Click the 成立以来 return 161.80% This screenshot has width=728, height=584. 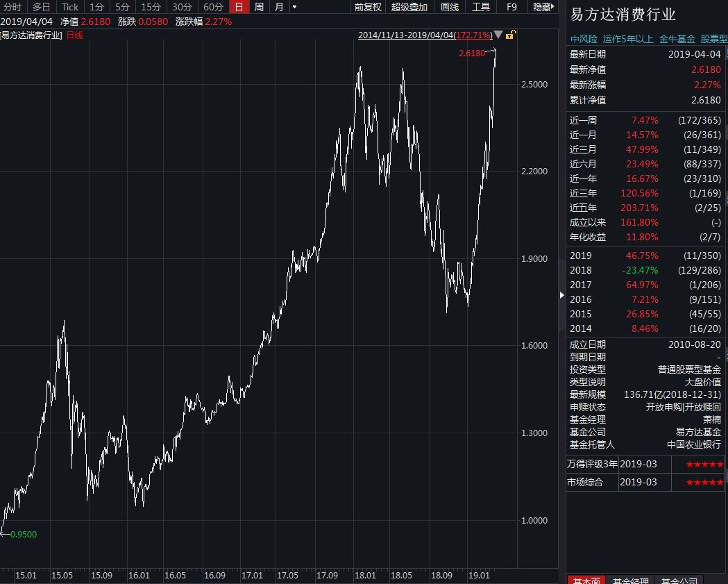tap(639, 222)
